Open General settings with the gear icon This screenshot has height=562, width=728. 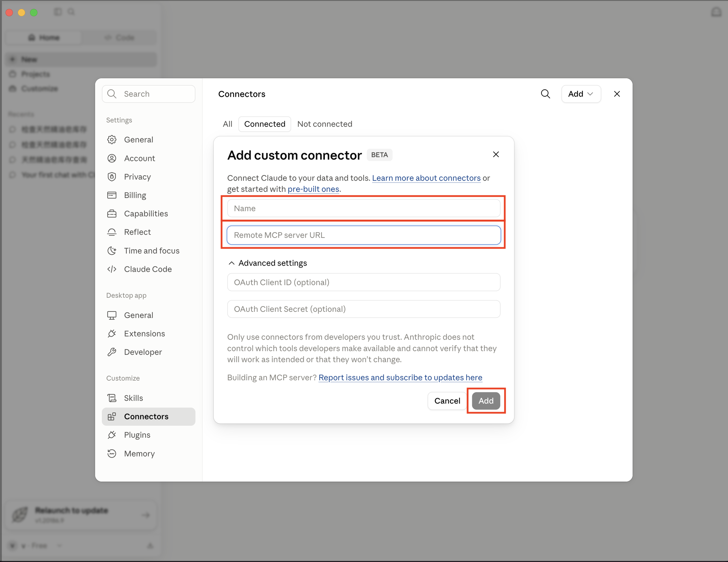tap(148, 139)
